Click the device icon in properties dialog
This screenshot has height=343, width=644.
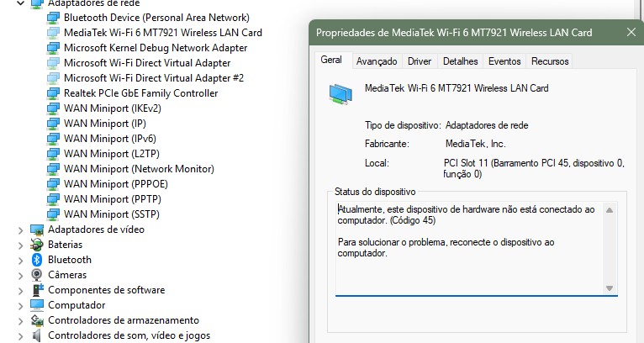tap(340, 94)
